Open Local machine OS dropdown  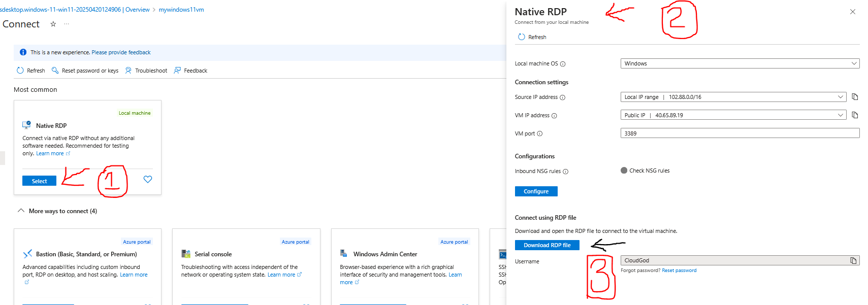740,63
